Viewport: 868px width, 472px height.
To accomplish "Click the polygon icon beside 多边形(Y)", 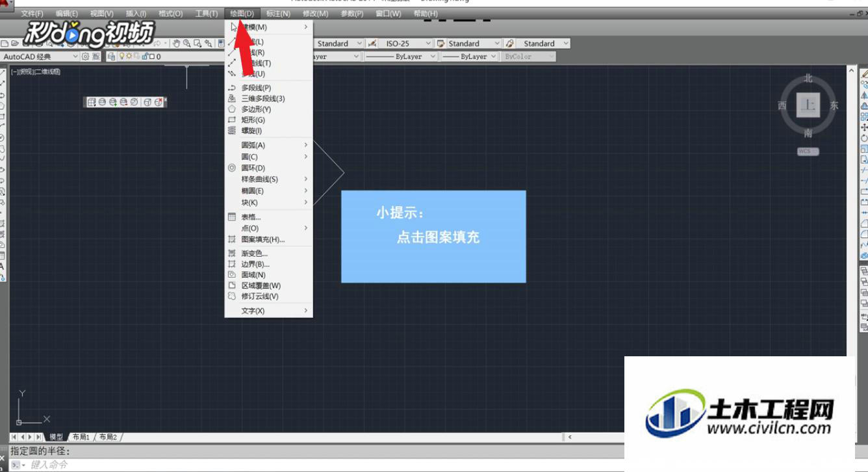I will coord(232,109).
